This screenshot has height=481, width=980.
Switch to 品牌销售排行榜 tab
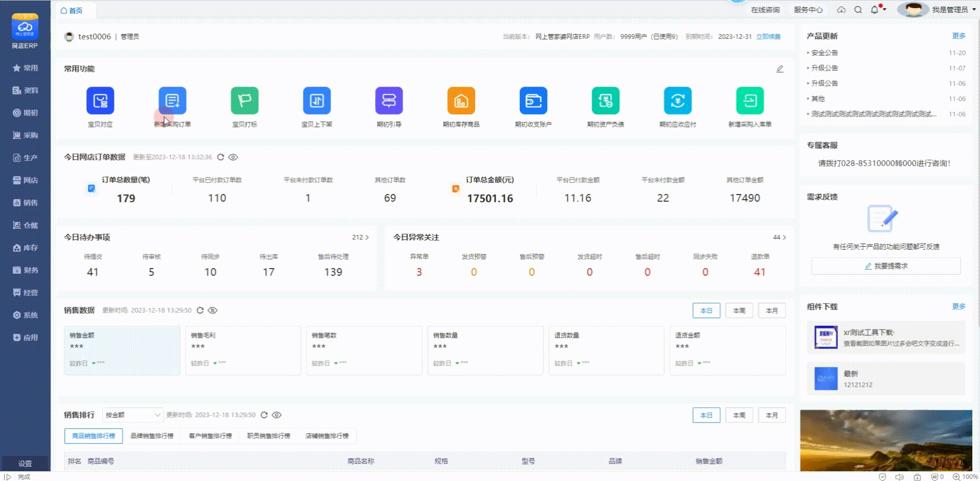tap(152, 436)
